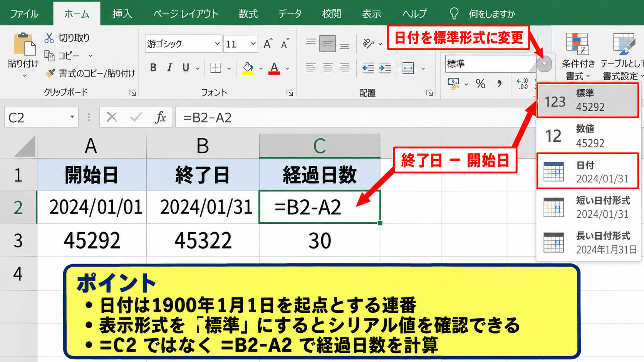Click the red font color A
This screenshot has height=362, width=644.
pos(274,68)
